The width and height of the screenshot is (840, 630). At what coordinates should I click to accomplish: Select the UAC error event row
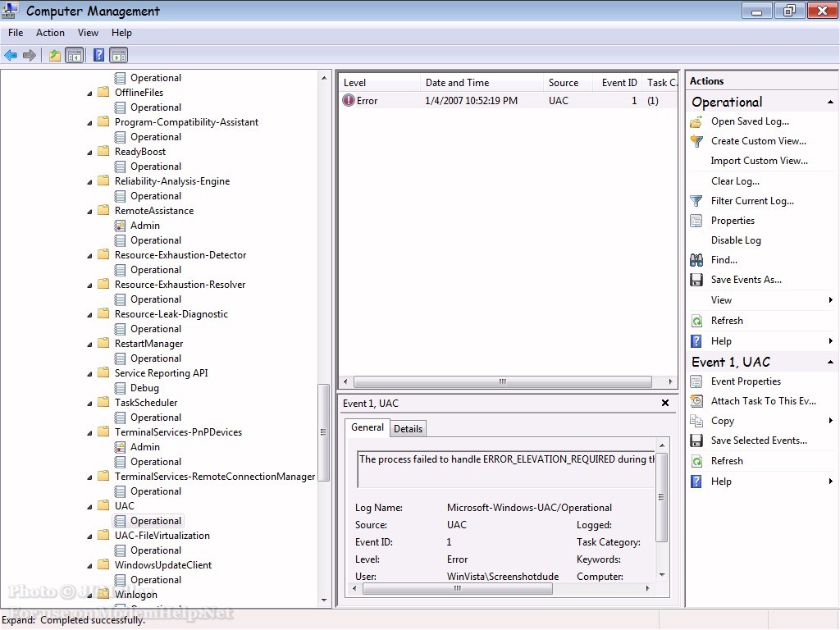coord(507,101)
